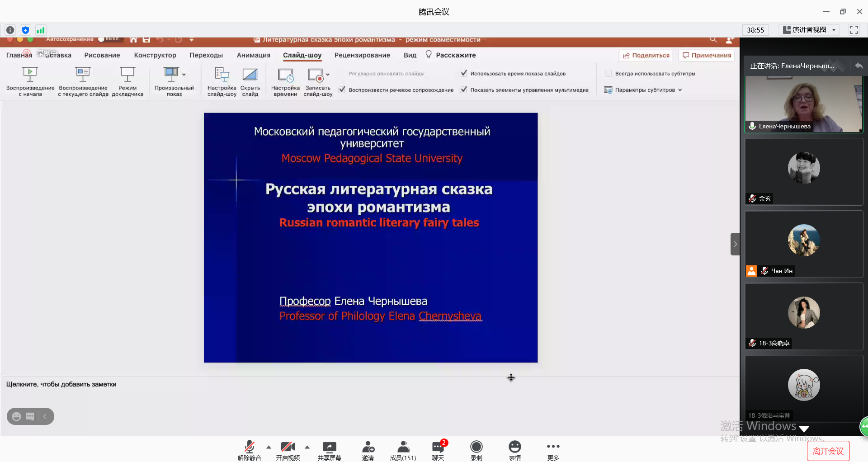
Task: Click the leave meeting button
Action: click(x=828, y=451)
